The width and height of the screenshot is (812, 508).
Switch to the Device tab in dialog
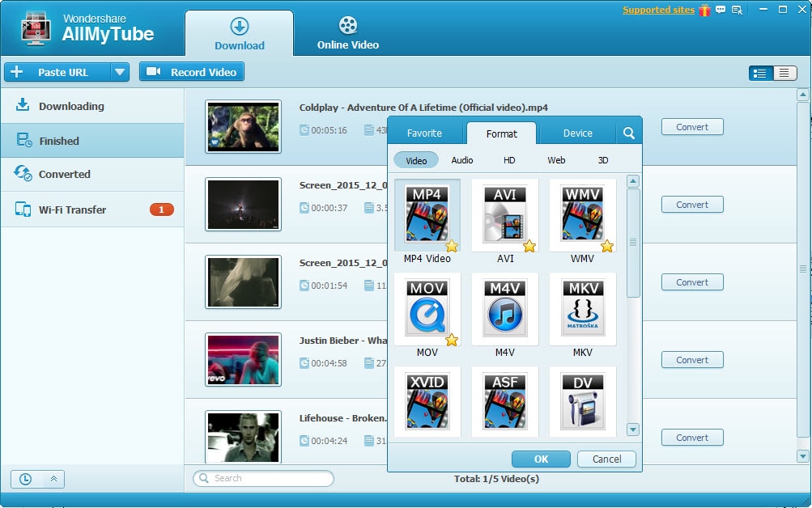577,133
